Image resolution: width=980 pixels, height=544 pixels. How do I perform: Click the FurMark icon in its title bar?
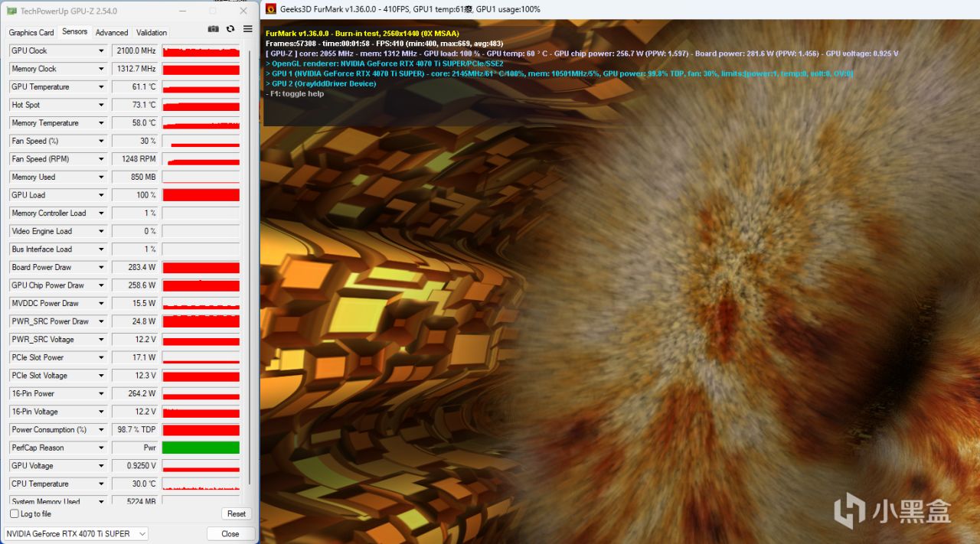(270, 9)
